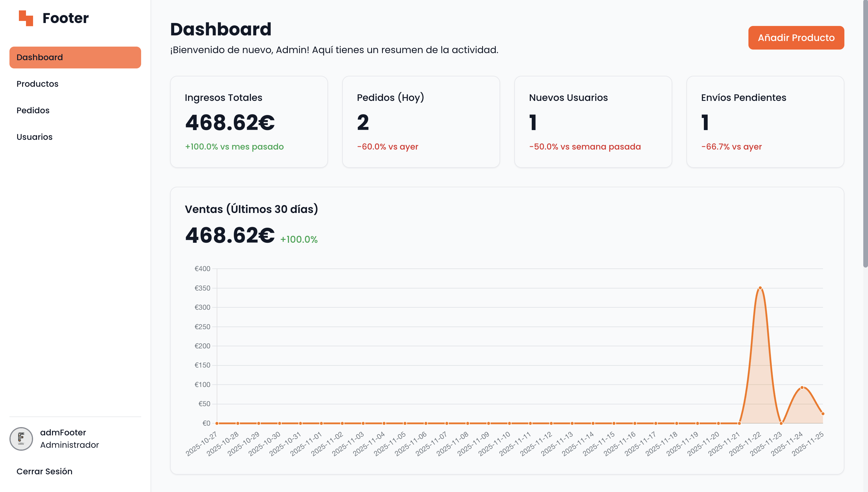Click the 468.62€ value in Ingresos card

click(x=230, y=122)
